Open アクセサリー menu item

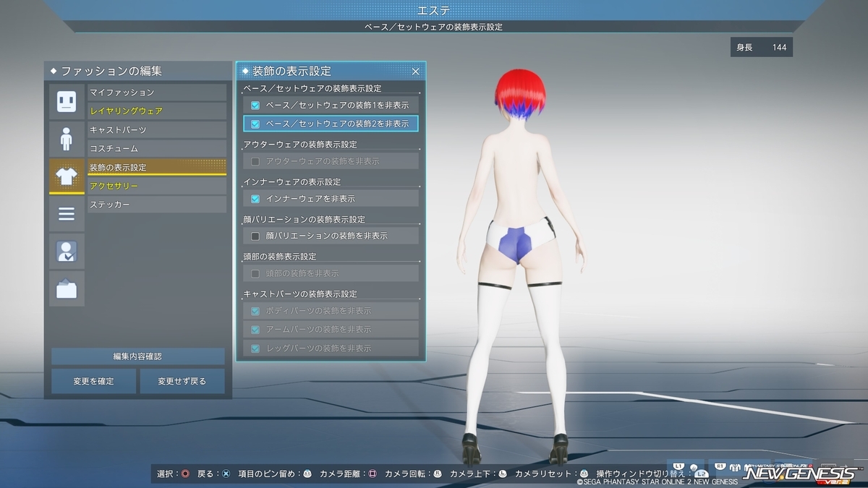(x=157, y=186)
